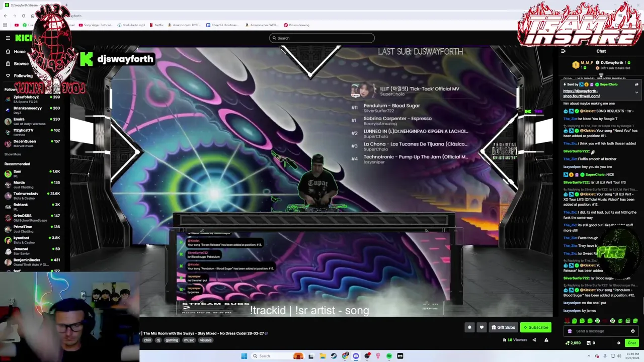
Task: Open the browser apps grid icon
Action: 5,25
